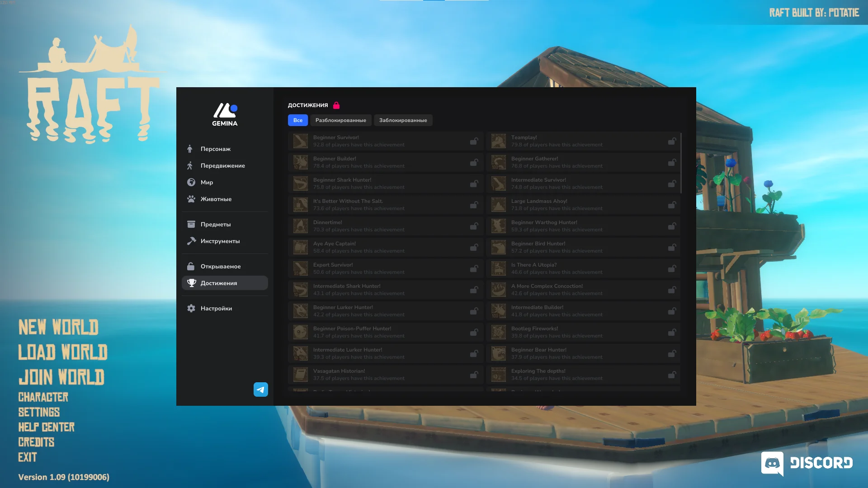Click LOAD WORLD in the main menu

pos(62,353)
